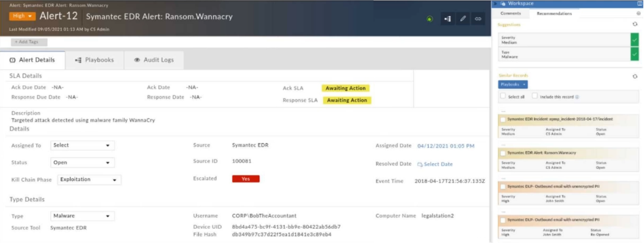Check the Symantec DLP record with Re-Opened status
Viewport: 644px width, 243px height.
503,220
